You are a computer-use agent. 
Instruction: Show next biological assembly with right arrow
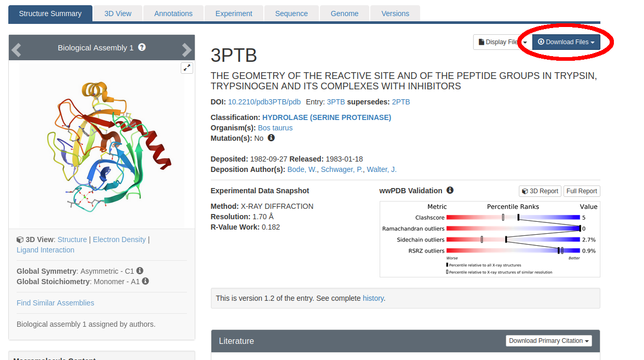coord(187,50)
